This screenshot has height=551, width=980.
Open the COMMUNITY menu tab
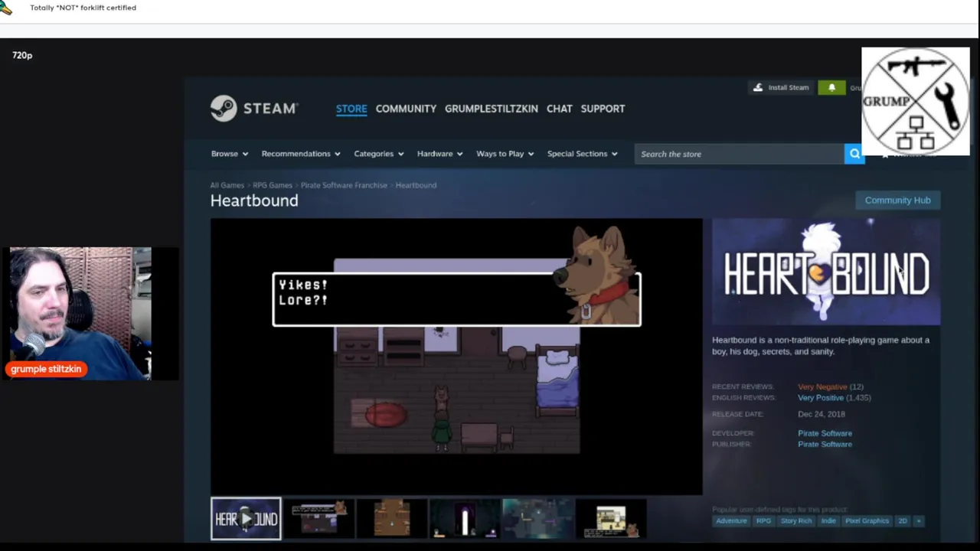point(406,109)
